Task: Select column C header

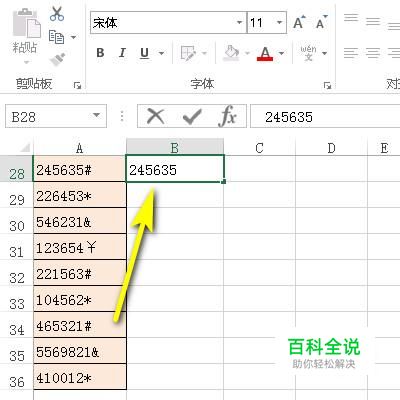Action: 259,148
